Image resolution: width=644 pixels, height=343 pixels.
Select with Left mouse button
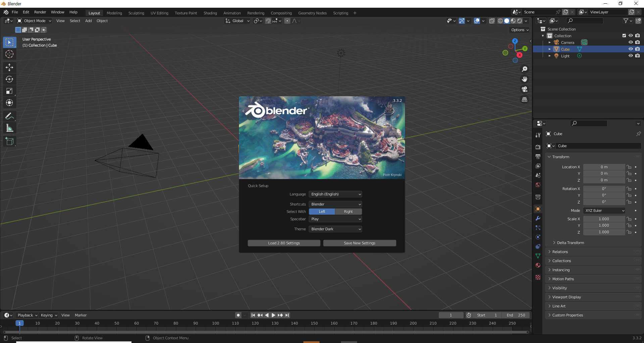(x=322, y=212)
